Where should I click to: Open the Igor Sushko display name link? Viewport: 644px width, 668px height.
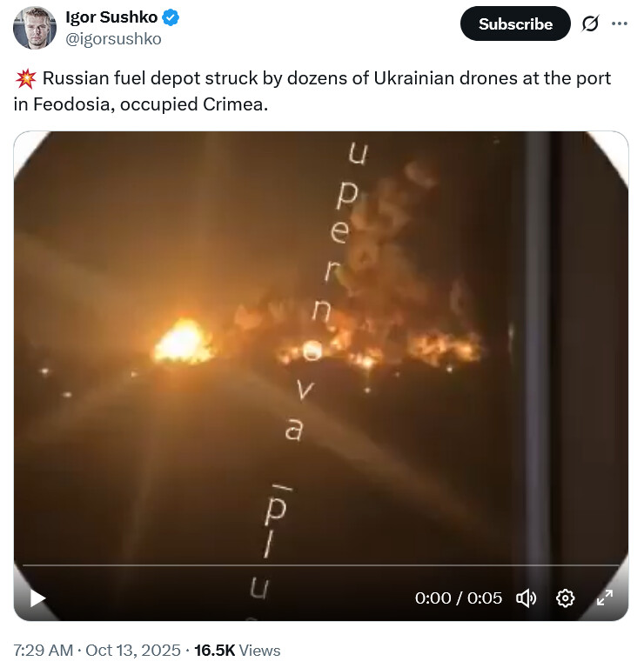tap(111, 17)
